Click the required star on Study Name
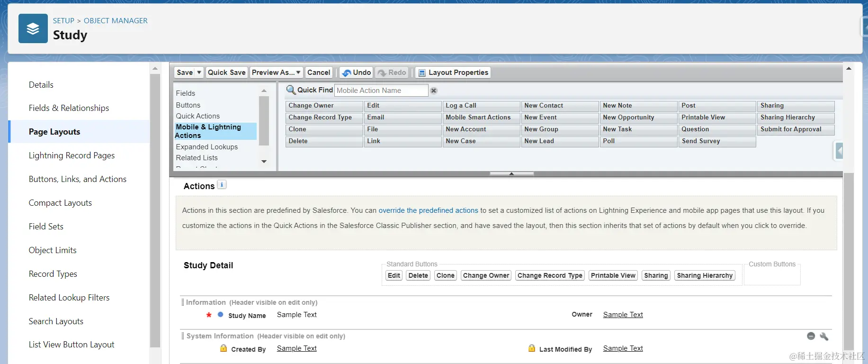This screenshot has width=868, height=364. point(209,315)
